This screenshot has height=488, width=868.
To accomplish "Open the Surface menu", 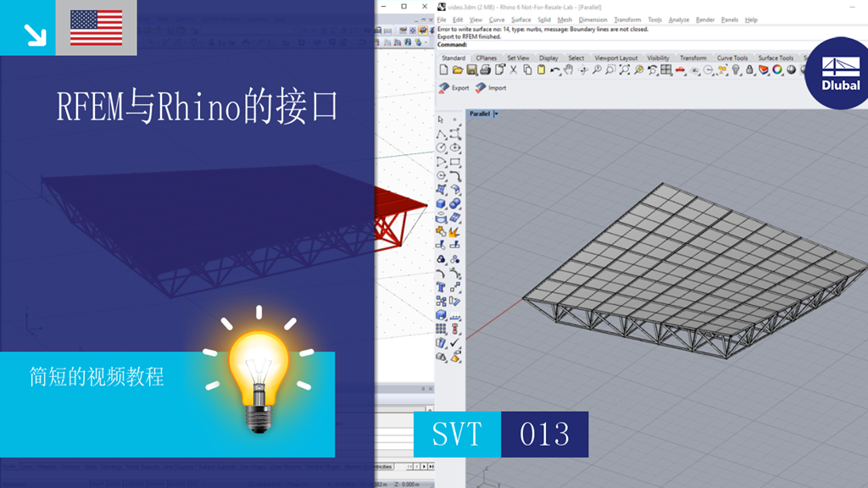I will 521,20.
